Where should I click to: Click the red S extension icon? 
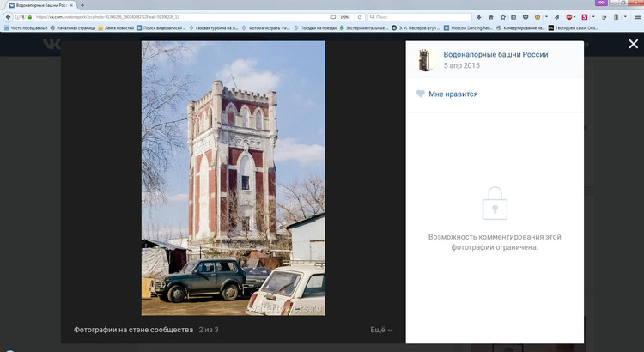coord(585,17)
